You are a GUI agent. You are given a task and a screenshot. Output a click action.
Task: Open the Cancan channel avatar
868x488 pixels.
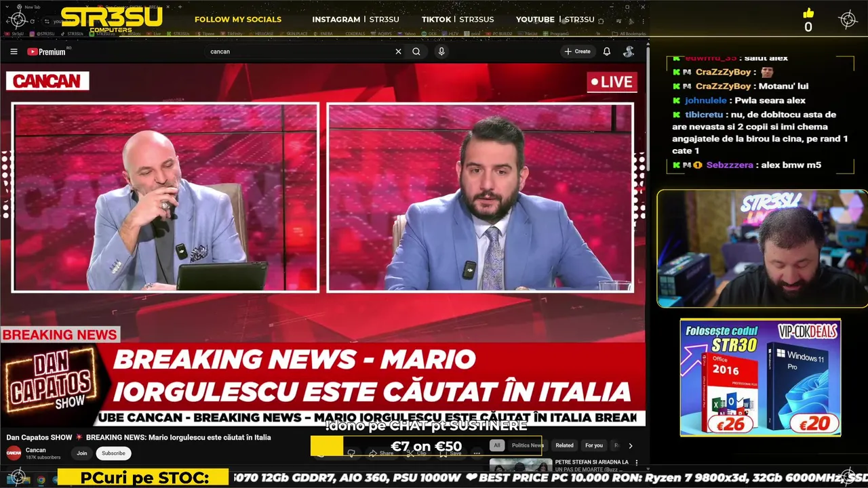[14, 453]
